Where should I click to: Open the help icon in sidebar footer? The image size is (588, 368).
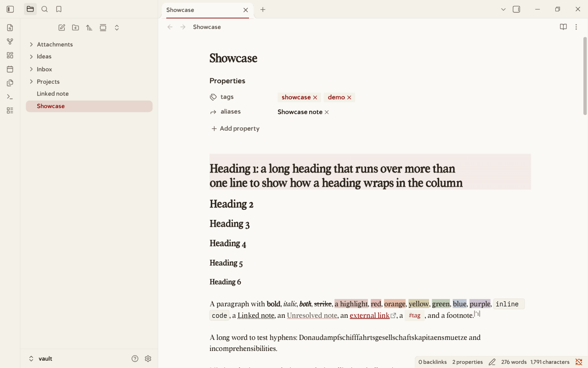(135, 359)
